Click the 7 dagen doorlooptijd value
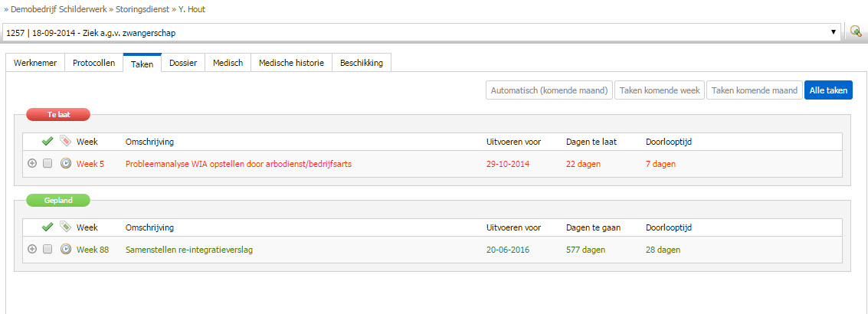The image size is (868, 314). (x=661, y=164)
